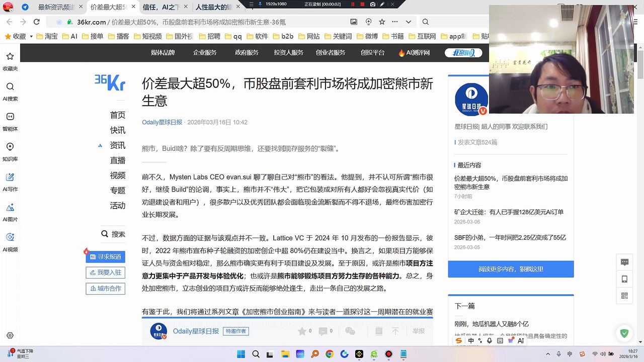Viewport: 644px width, 362px height.
Task: Go to 直播 in site nav
Action: (x=118, y=160)
